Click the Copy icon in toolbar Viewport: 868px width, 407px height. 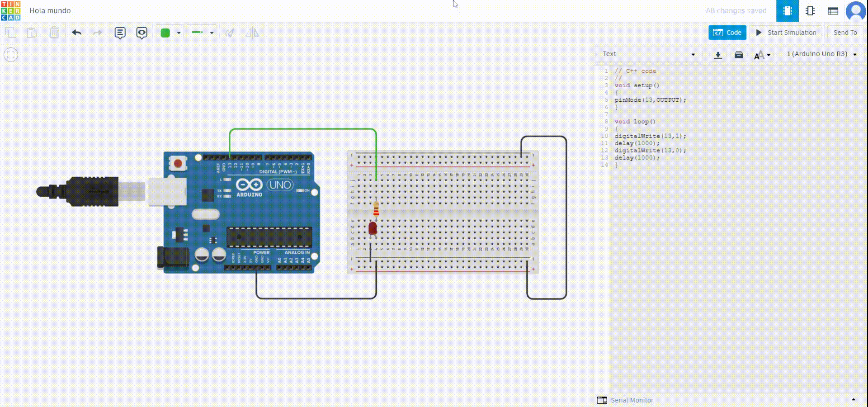pos(11,33)
